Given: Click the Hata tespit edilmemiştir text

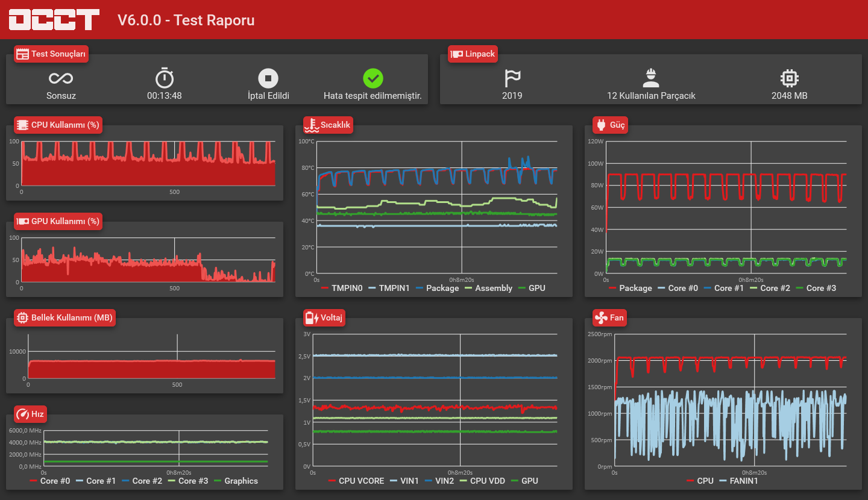Looking at the screenshot, I should [373, 96].
